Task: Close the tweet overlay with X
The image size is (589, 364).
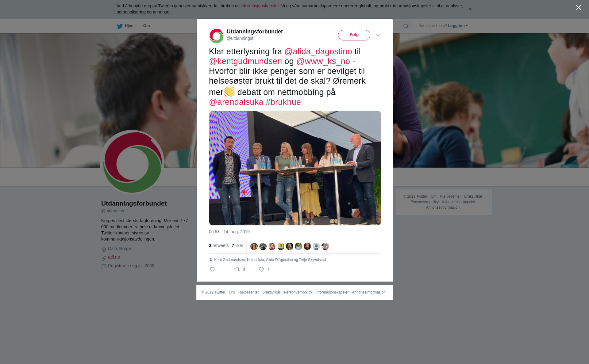Action: tap(579, 8)
